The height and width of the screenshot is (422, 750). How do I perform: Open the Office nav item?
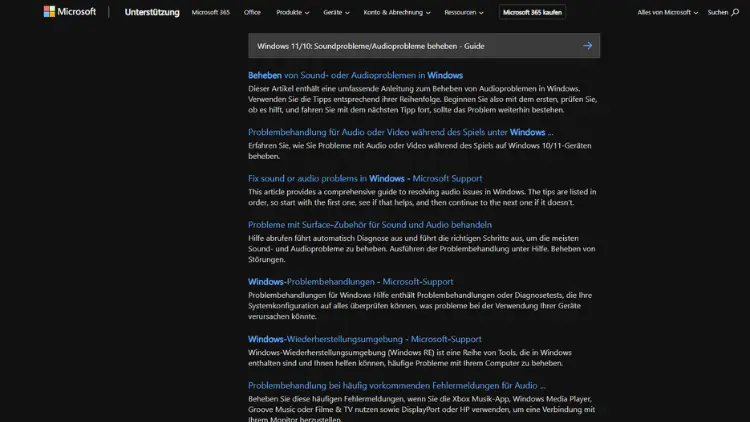(252, 12)
